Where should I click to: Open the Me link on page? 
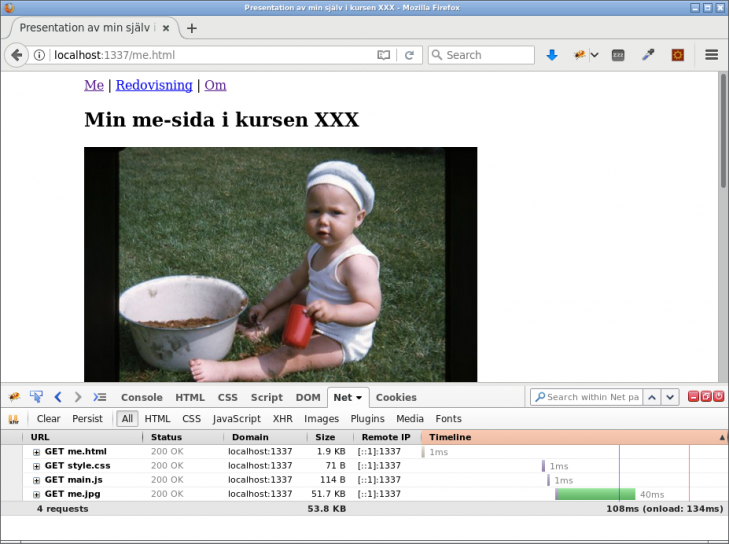click(x=94, y=85)
